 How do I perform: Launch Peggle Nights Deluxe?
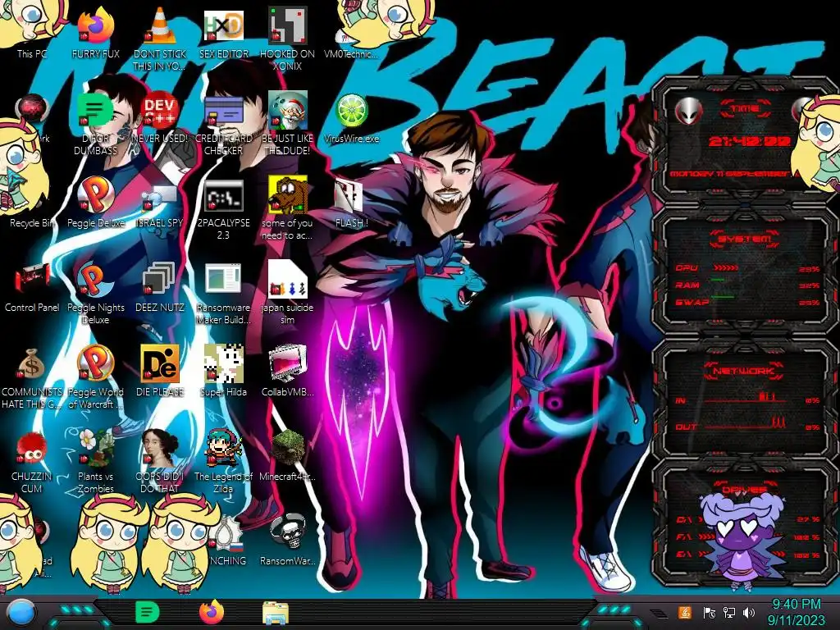(x=95, y=292)
